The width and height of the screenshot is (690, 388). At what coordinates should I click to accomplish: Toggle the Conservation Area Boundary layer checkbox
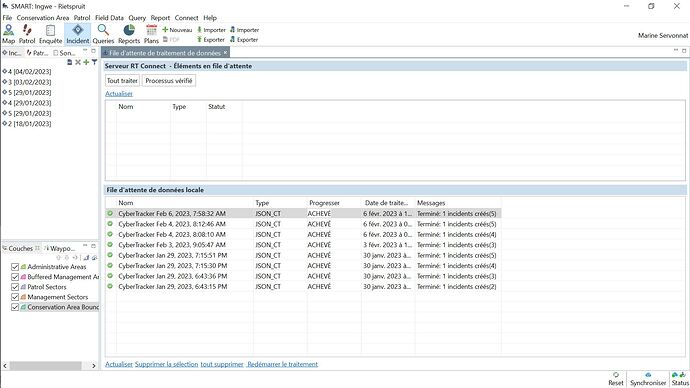[x=15, y=307]
